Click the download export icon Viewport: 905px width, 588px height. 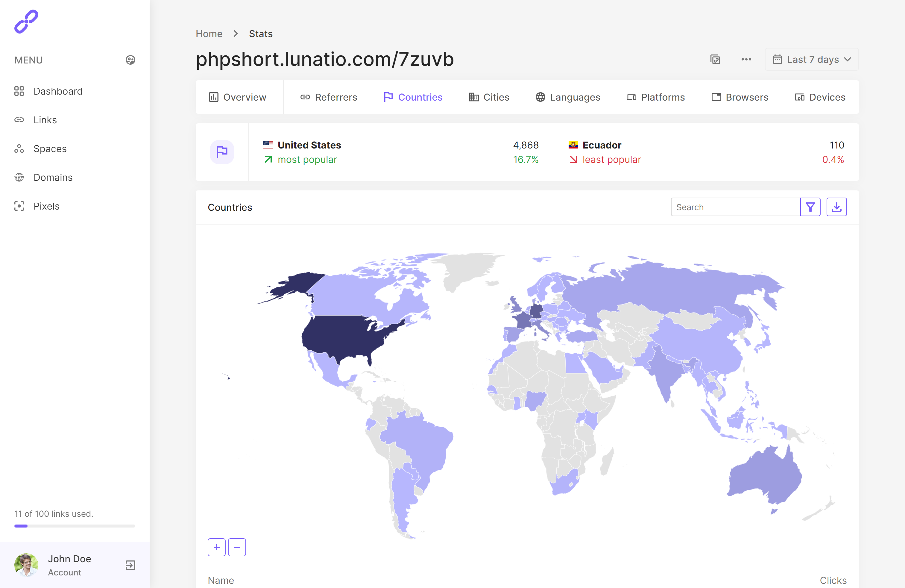click(x=836, y=207)
